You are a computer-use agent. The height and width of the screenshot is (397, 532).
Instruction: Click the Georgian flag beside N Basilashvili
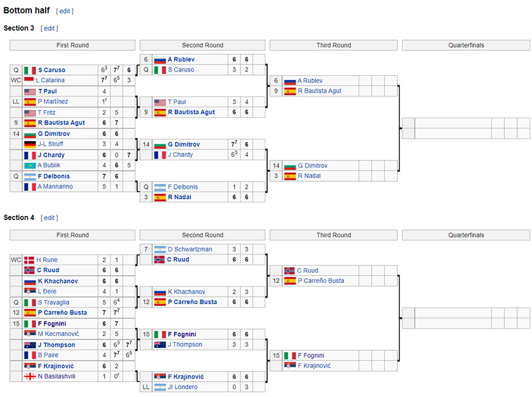point(30,377)
